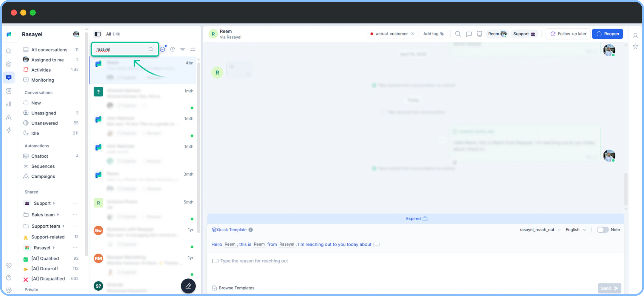Image resolution: width=644 pixels, height=296 pixels.
Task: Click the star icon on the right edge
Action: (x=635, y=46)
